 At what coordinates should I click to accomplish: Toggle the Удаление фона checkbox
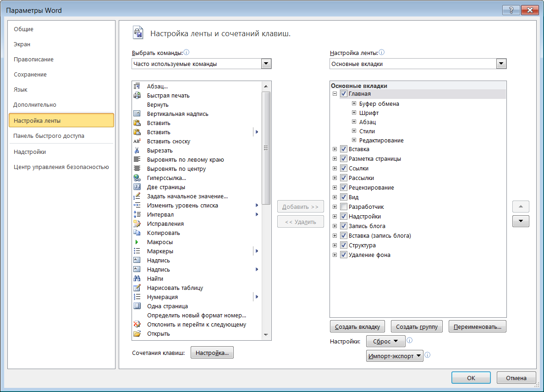click(343, 255)
